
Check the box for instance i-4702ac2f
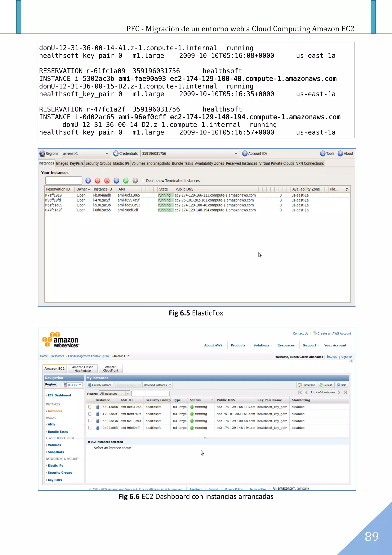[90, 414]
